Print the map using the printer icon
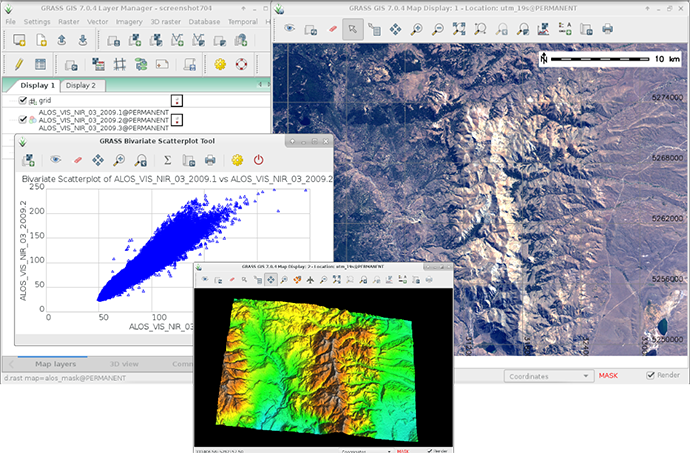The height and width of the screenshot is (453, 690). pyautogui.click(x=607, y=30)
